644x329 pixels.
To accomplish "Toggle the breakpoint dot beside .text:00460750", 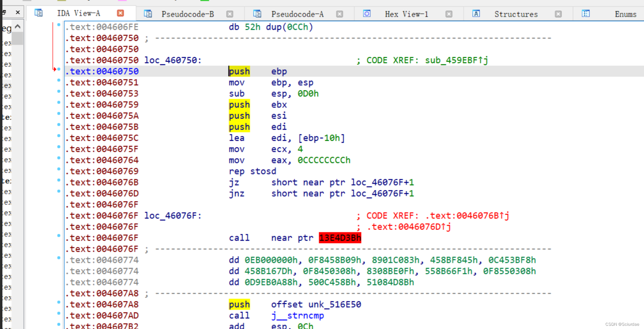I will pos(58,69).
